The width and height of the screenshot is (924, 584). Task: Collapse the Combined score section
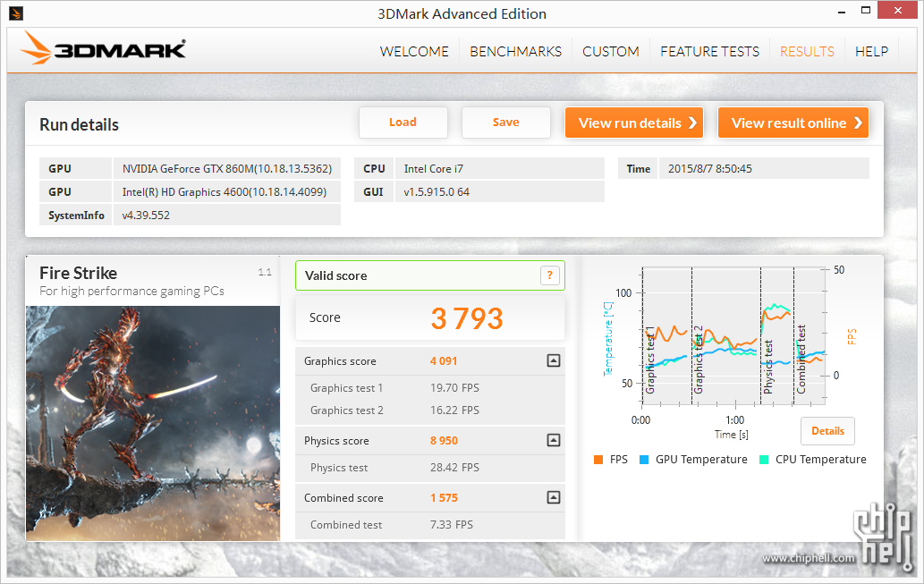click(x=554, y=497)
